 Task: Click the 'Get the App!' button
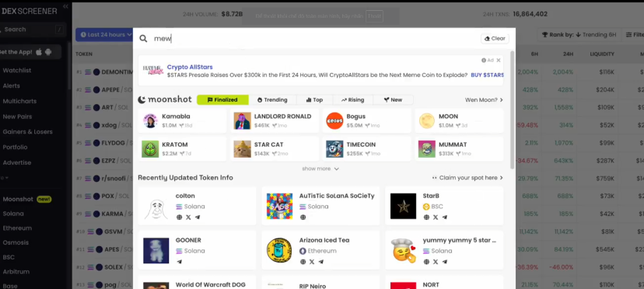coord(30,52)
